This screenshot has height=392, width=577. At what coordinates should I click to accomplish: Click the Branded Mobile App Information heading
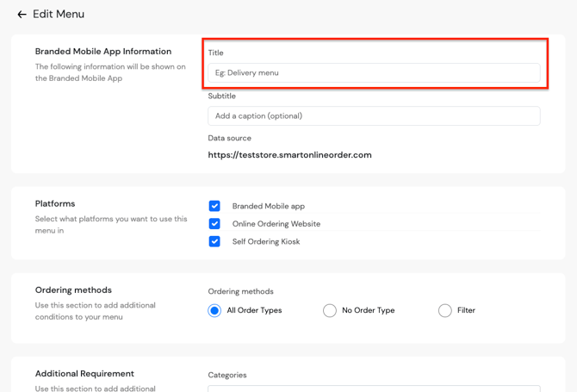tap(103, 52)
